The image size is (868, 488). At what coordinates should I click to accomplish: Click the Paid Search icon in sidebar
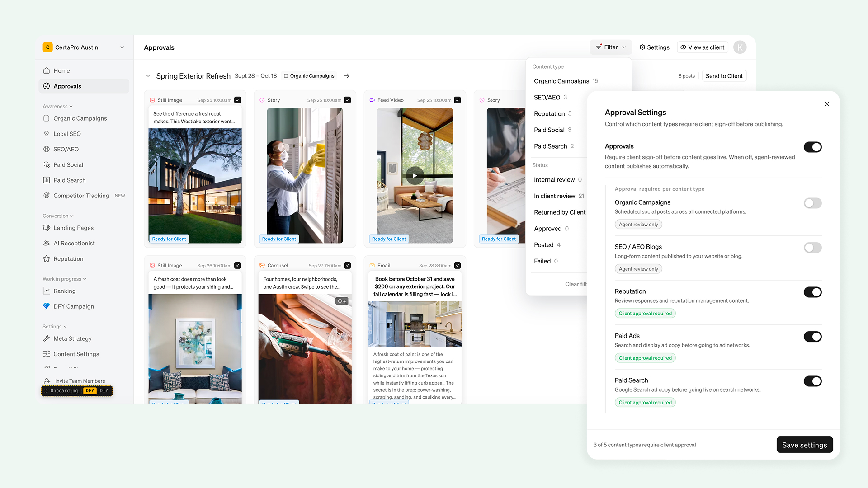coord(46,180)
